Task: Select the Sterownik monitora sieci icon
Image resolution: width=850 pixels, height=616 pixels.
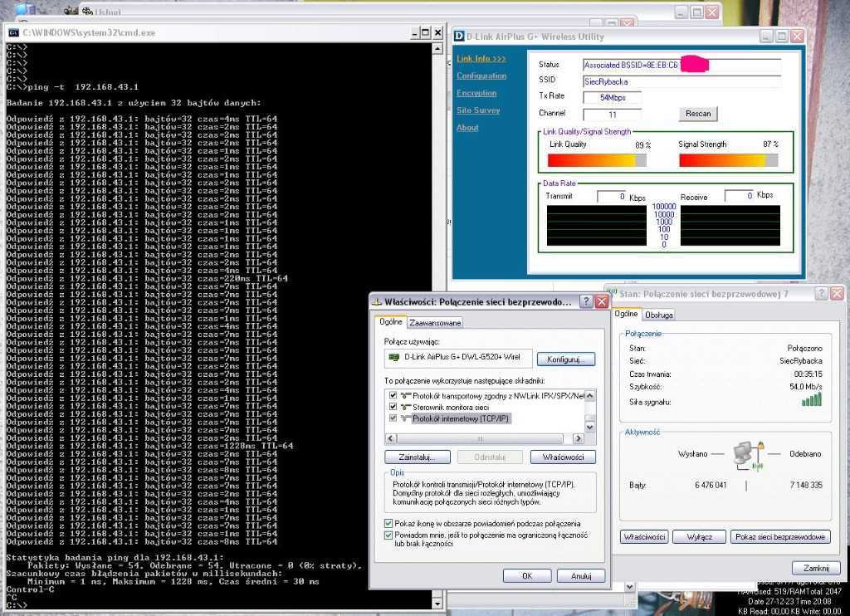Action: click(405, 408)
